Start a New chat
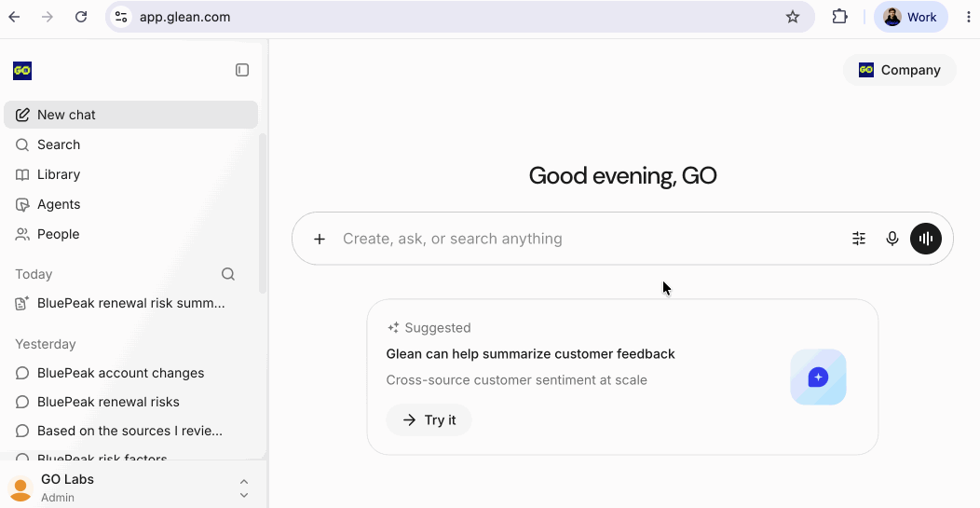This screenshot has height=508, width=980. (130, 115)
